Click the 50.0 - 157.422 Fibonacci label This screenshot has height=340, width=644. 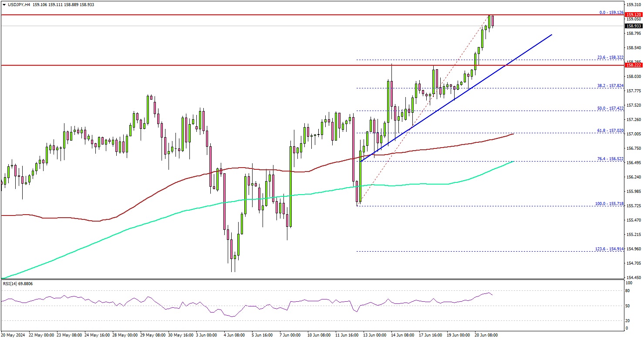pos(610,108)
